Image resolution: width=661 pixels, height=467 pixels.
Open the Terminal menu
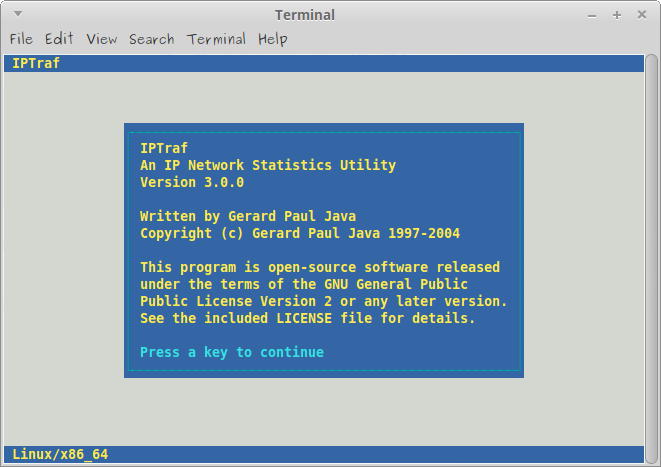click(216, 39)
